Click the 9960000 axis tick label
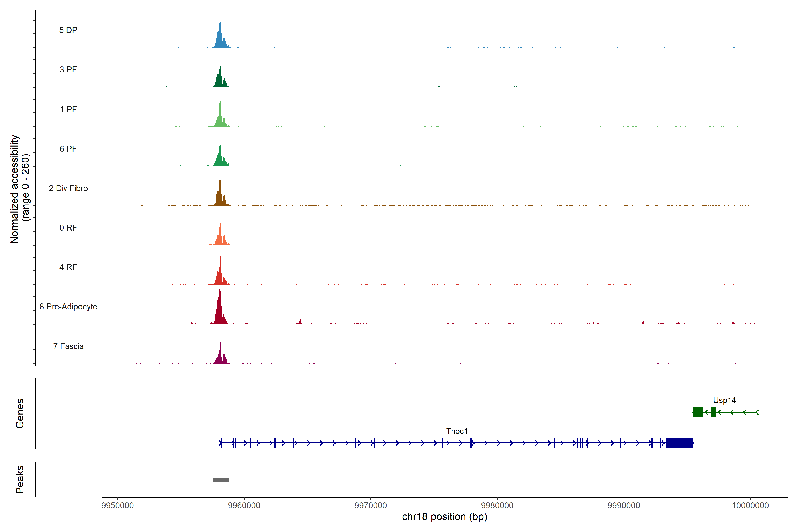 pos(244,506)
